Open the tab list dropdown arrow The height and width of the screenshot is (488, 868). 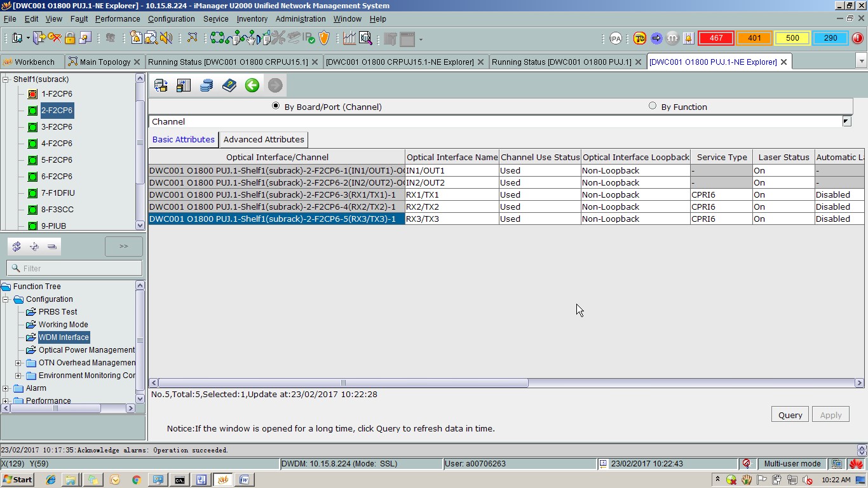pos(862,62)
